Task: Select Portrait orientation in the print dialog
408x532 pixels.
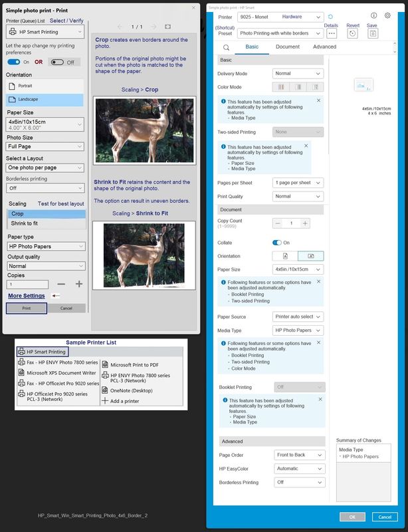Action: pyautogui.click(x=45, y=86)
